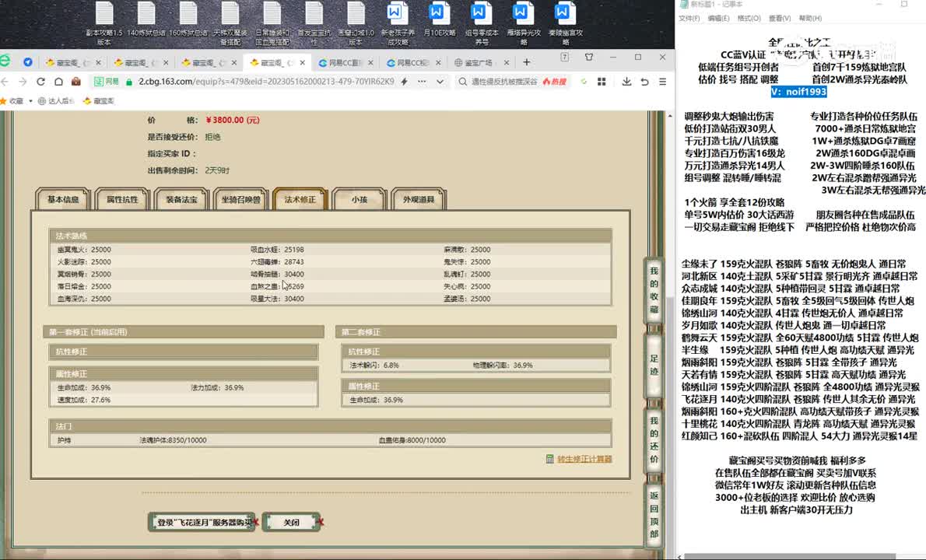Viewport: 926px width, 560px height.
Task: Open the browser home page
Action: (x=58, y=82)
